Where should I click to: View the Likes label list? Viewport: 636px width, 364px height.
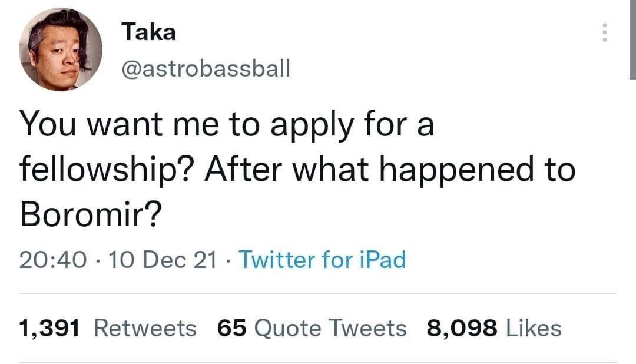point(534,328)
